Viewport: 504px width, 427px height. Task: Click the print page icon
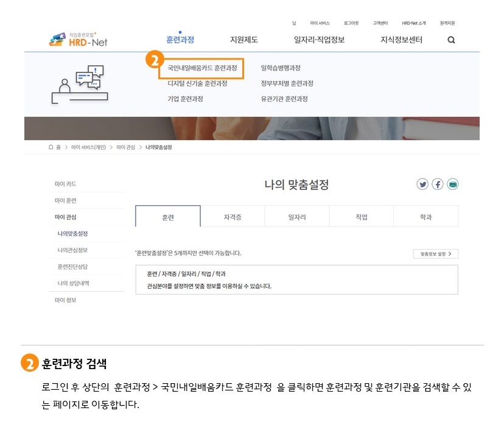click(452, 184)
